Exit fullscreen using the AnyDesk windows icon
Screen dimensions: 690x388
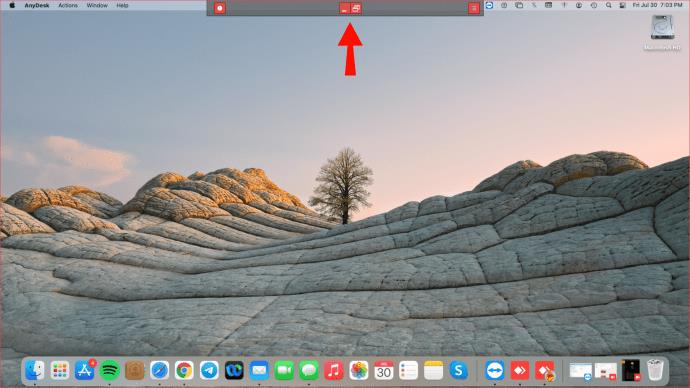tap(356, 8)
